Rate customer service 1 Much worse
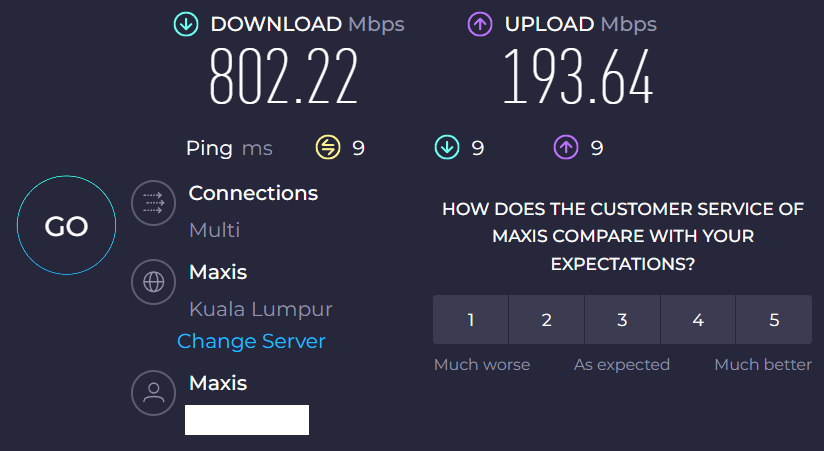Screen dimensions: 824x451 click(x=471, y=320)
